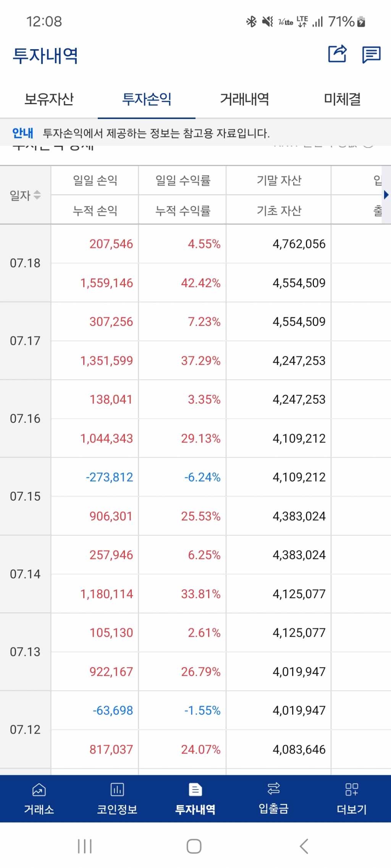
Task: Toggle sort order on 일자 column
Action: click(37, 195)
